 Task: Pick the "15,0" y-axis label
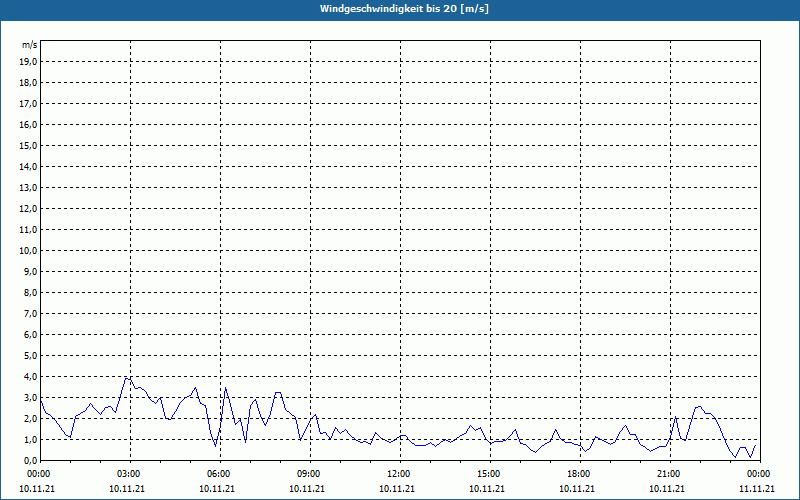click(x=29, y=145)
